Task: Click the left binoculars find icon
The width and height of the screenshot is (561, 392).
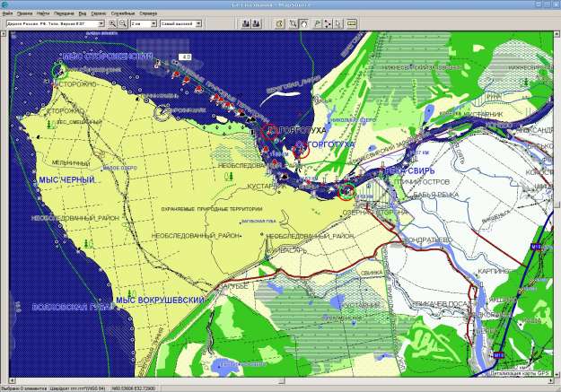Action: click(244, 23)
